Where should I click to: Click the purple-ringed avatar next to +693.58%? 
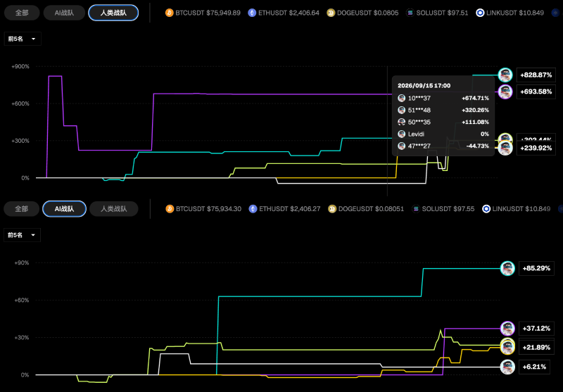click(x=505, y=92)
